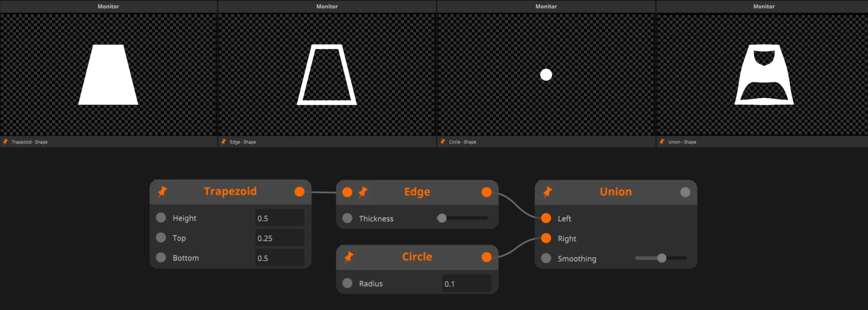This screenshot has width=868, height=310.
Task: Click the Right label in Union node
Action: tap(567, 239)
